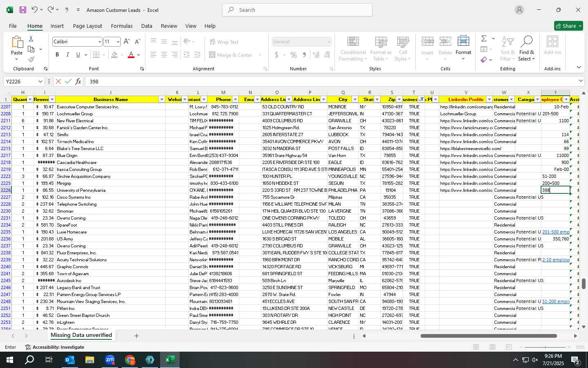This screenshot has height=368, width=588.
Task: Cancel the cell entry with X icon
Action: (58, 81)
